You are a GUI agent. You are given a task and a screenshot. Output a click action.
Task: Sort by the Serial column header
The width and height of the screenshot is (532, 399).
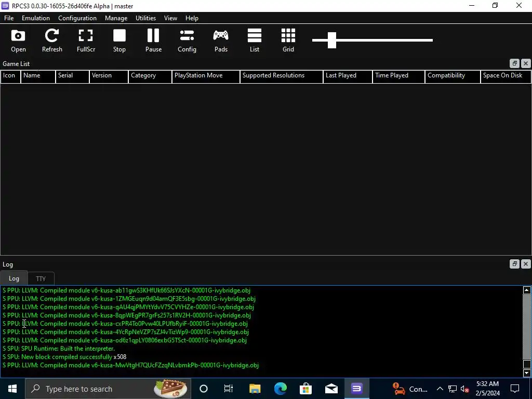[x=72, y=76]
